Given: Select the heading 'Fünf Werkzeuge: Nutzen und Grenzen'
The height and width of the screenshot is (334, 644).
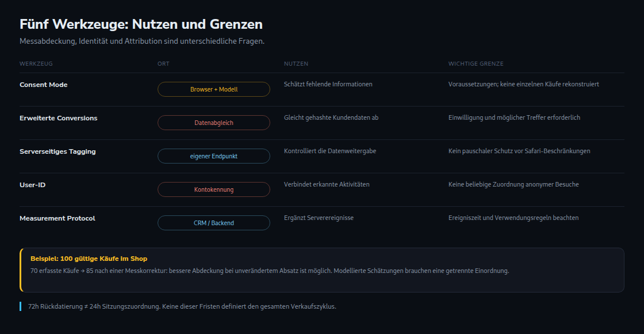Looking at the screenshot, I should 141,24.
